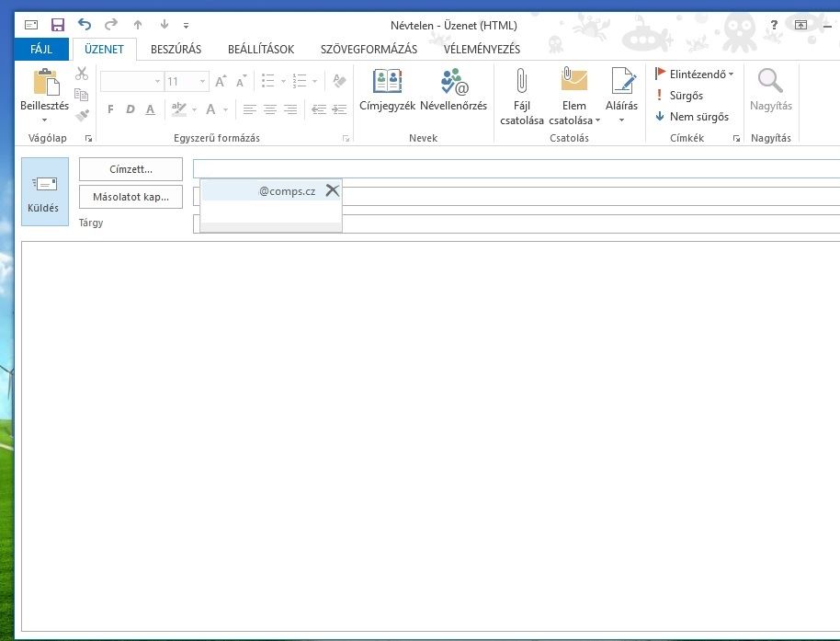Screen dimensions: 840x641
Task: Align text right
Action: 290,109
